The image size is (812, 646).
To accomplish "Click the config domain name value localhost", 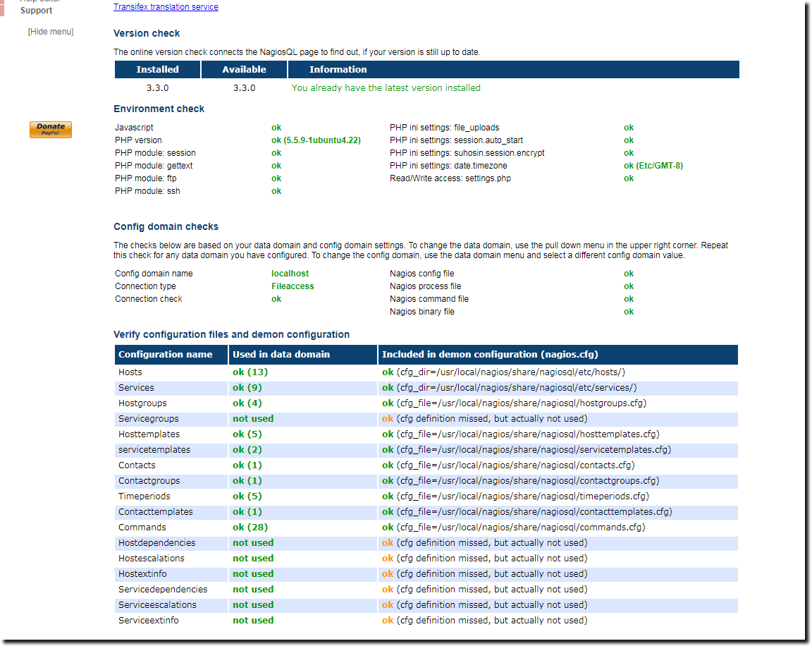I will point(290,274).
